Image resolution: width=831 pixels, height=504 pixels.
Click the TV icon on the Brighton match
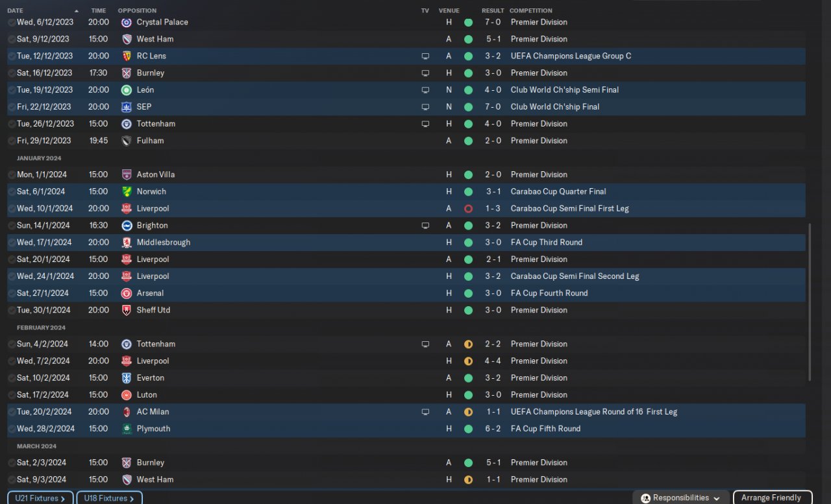[x=425, y=226]
